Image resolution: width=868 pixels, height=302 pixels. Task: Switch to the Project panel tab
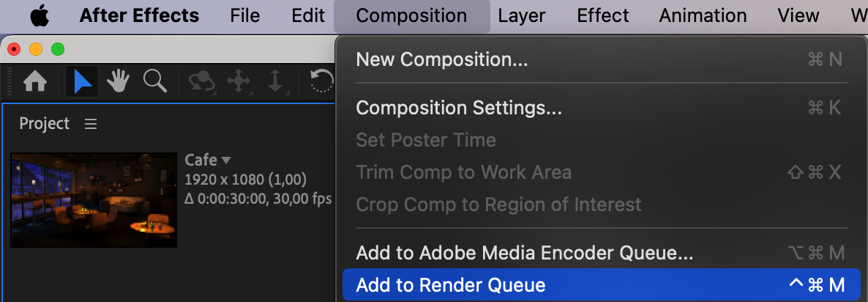[x=44, y=124]
